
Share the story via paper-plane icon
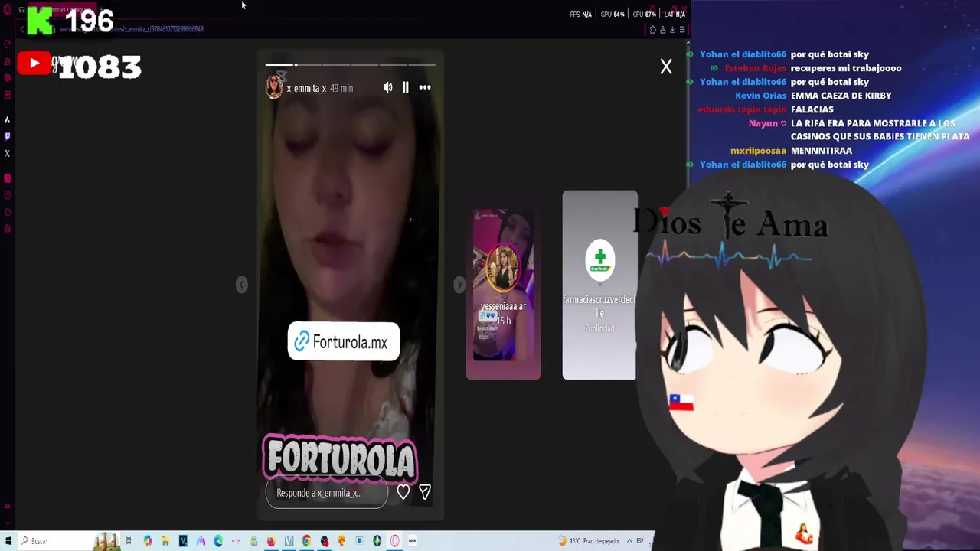[425, 492]
